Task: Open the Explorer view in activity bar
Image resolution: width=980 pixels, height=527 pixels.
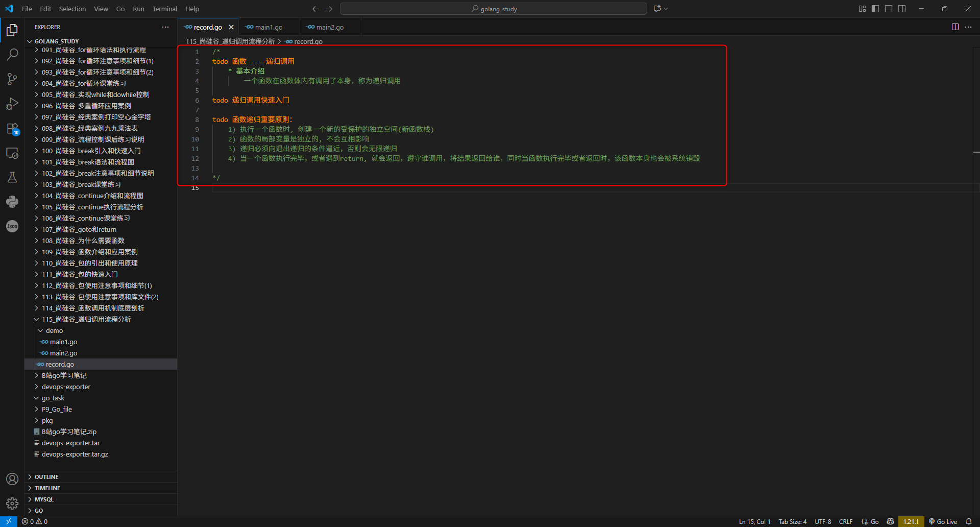Action: [x=12, y=30]
